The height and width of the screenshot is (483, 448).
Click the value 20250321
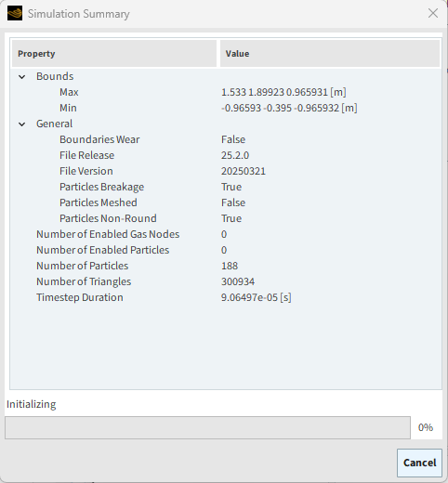(244, 171)
